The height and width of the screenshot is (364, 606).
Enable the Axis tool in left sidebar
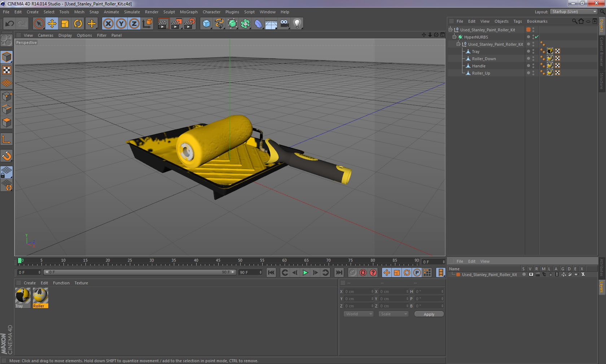tap(7, 139)
